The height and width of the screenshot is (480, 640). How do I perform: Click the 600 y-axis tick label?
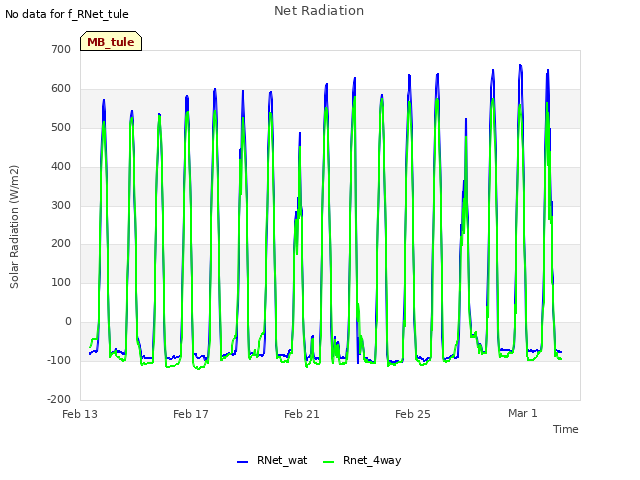tap(61, 89)
